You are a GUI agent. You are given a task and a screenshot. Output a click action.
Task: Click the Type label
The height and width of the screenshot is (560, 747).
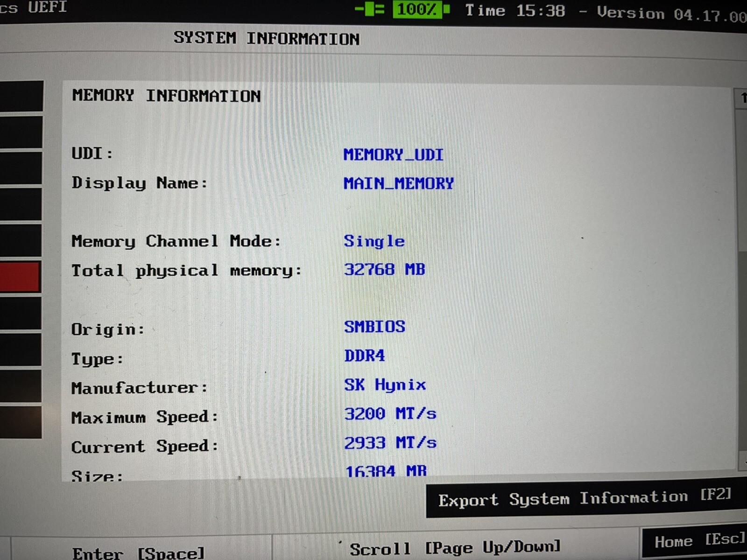tap(97, 359)
